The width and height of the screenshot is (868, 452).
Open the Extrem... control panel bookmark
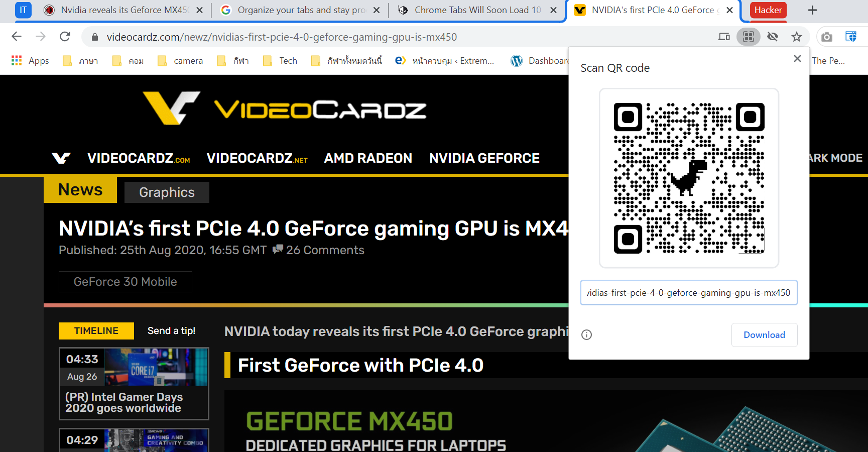click(x=445, y=61)
